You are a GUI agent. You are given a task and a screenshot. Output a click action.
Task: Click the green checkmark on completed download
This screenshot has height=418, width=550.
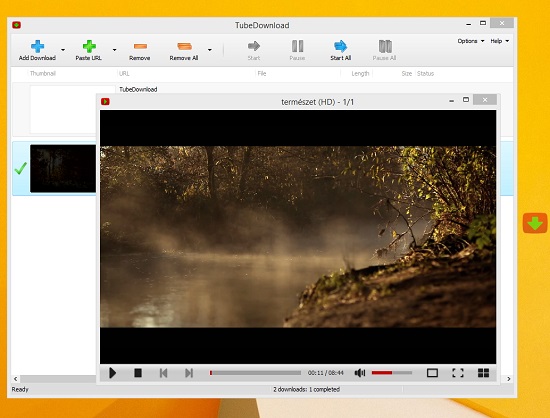[x=21, y=168]
